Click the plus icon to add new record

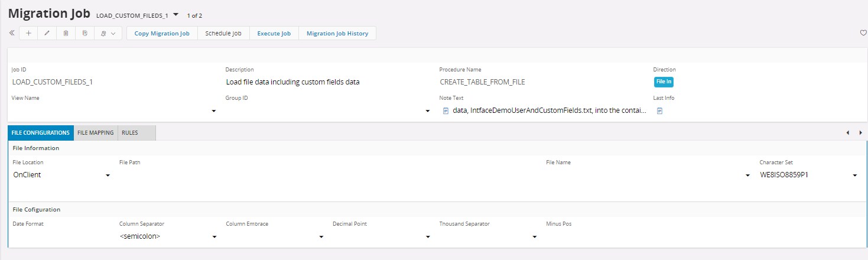pos(28,34)
